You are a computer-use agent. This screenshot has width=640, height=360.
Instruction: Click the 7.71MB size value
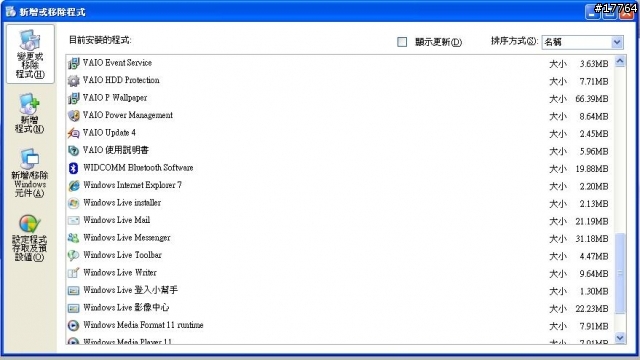pyautogui.click(x=594, y=82)
